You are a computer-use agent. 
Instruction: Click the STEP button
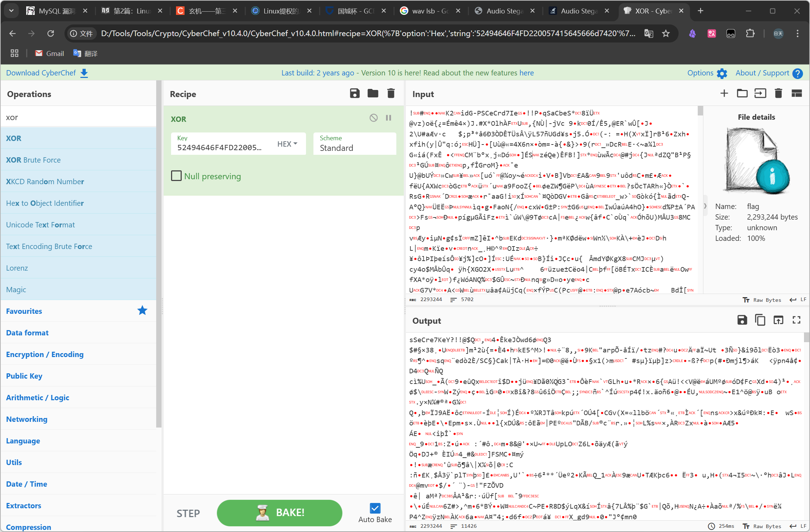pos(188,513)
